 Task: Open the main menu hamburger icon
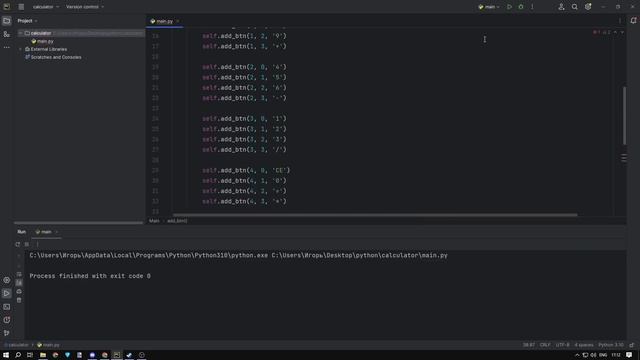tap(21, 7)
